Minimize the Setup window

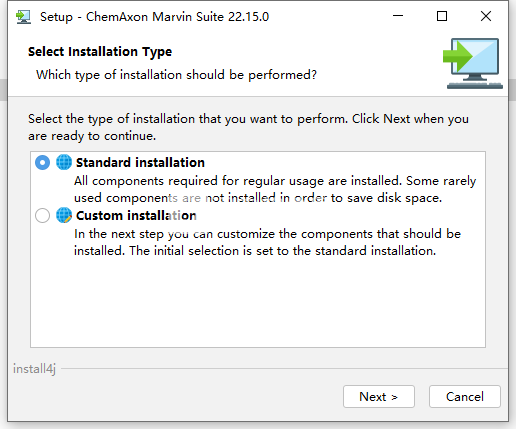coord(398,16)
